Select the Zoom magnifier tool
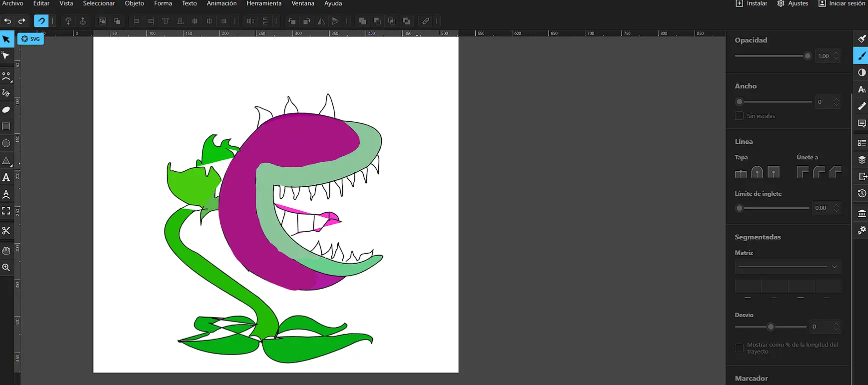868x385 pixels. click(6, 268)
